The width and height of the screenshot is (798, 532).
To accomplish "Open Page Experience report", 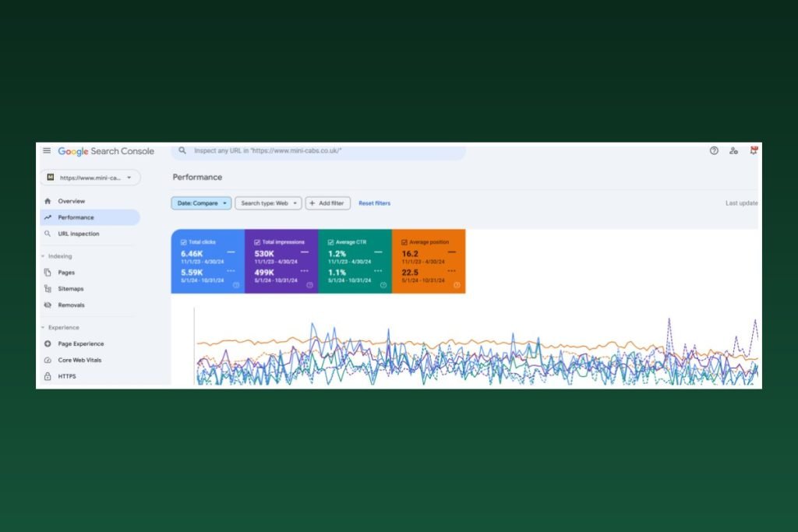I will point(81,344).
